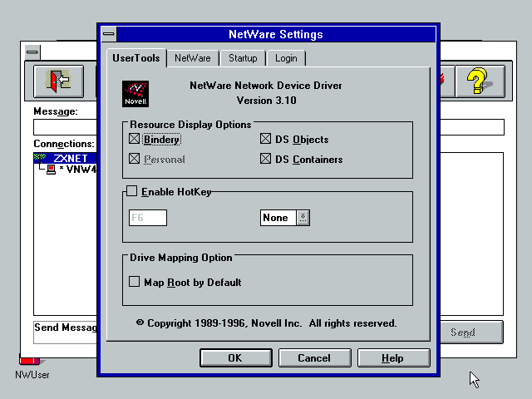
Task: Click the F6 hotkey input field
Action: tap(148, 218)
